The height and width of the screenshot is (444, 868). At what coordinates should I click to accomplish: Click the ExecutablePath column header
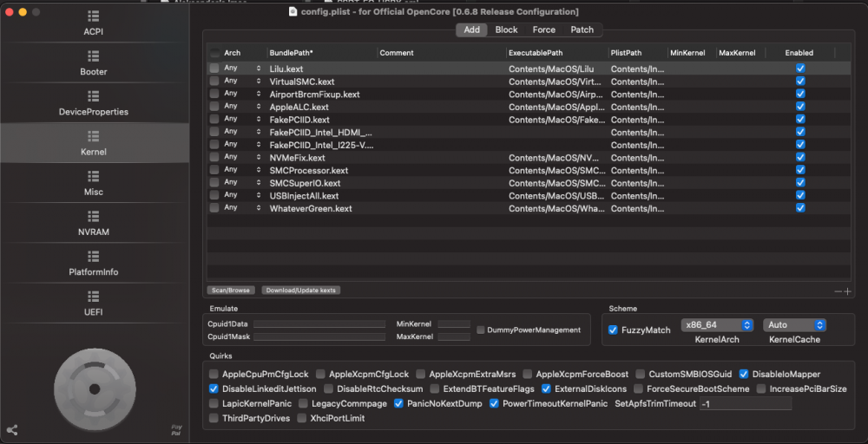536,53
